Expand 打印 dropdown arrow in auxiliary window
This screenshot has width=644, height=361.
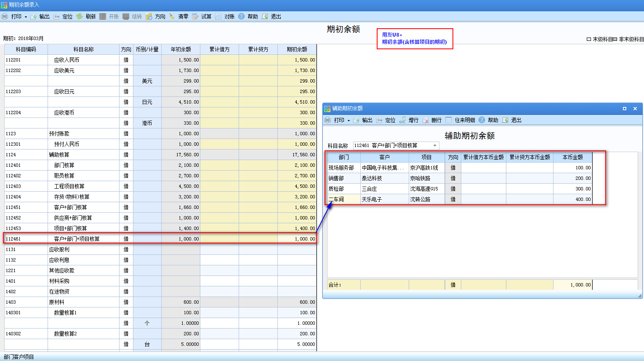pyautogui.click(x=349, y=120)
